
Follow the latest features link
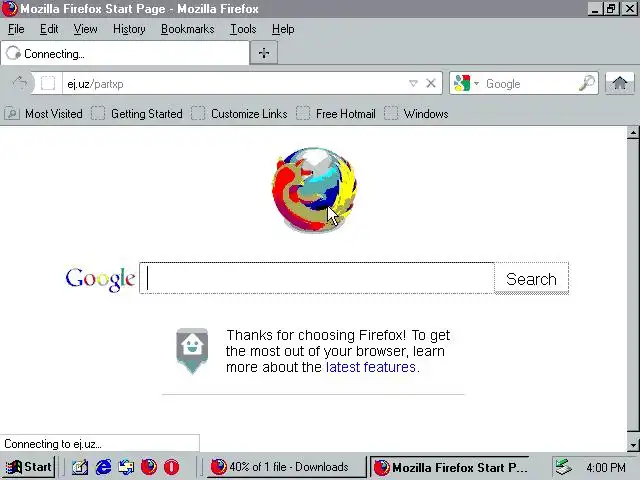[x=371, y=367]
